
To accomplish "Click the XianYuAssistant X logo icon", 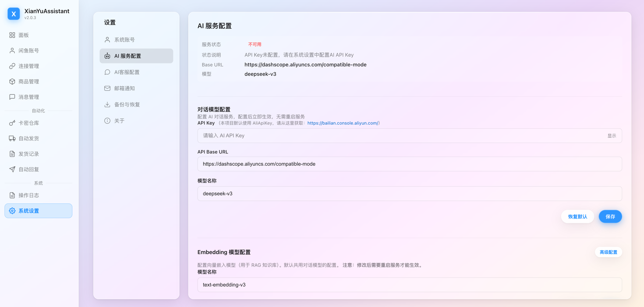I will pos(14,14).
